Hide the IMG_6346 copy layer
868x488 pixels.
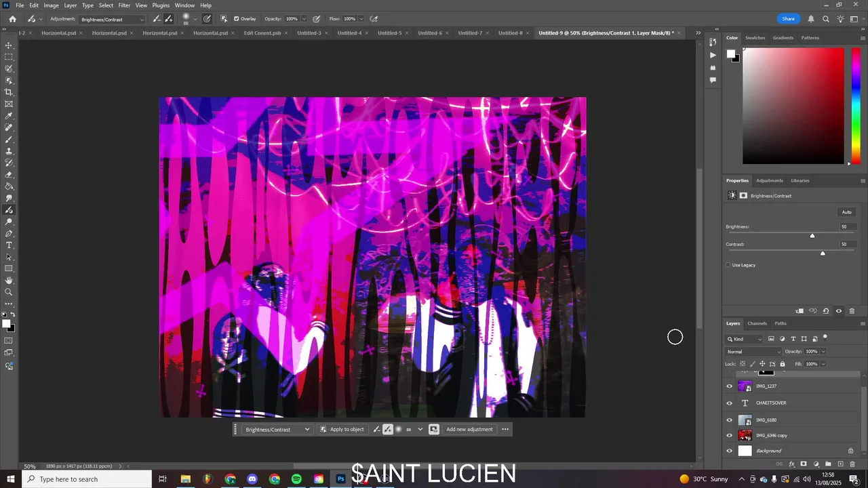(x=730, y=436)
